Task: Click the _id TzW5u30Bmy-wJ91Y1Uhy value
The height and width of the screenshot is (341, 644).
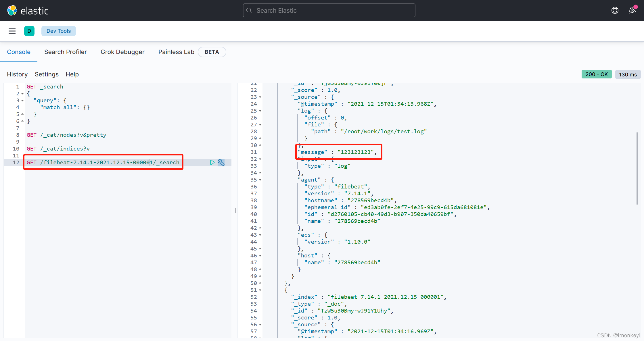Action: (x=354, y=311)
